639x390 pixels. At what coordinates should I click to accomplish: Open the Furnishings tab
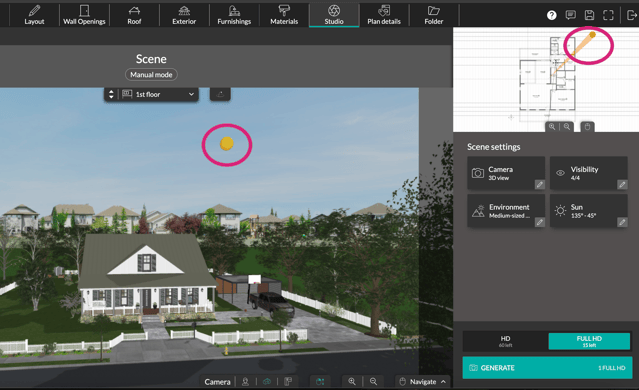click(x=234, y=15)
